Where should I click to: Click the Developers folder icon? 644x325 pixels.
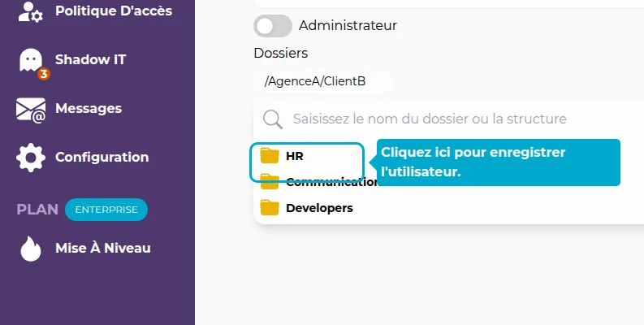click(x=270, y=208)
